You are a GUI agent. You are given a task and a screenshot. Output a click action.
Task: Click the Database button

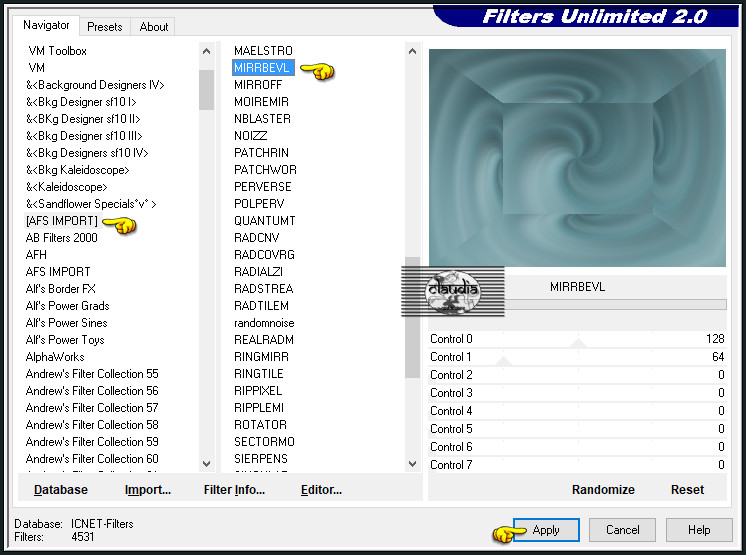[x=61, y=490]
